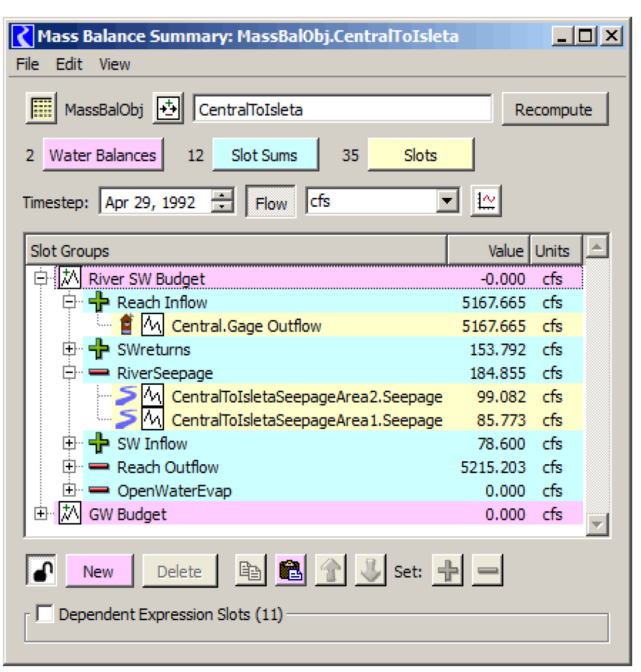
Task: Click the object selector icon next to MassBalObj
Action: 168,108
